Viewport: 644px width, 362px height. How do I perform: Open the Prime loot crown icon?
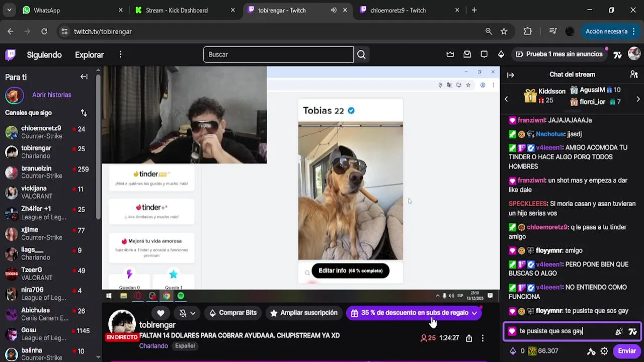pyautogui.click(x=450, y=54)
